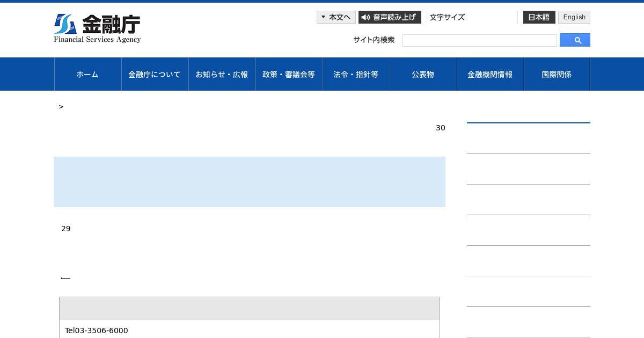Open the ホーム menu item

(87, 74)
